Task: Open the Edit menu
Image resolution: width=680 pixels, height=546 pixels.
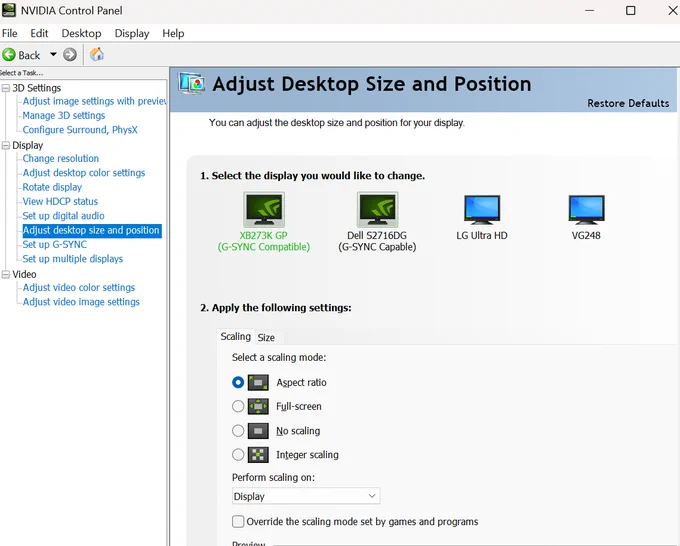Action: click(x=39, y=33)
